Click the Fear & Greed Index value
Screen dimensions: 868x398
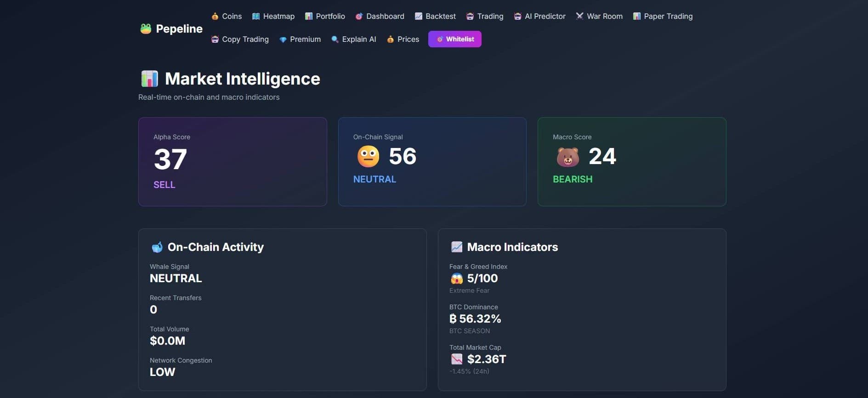[482, 278]
